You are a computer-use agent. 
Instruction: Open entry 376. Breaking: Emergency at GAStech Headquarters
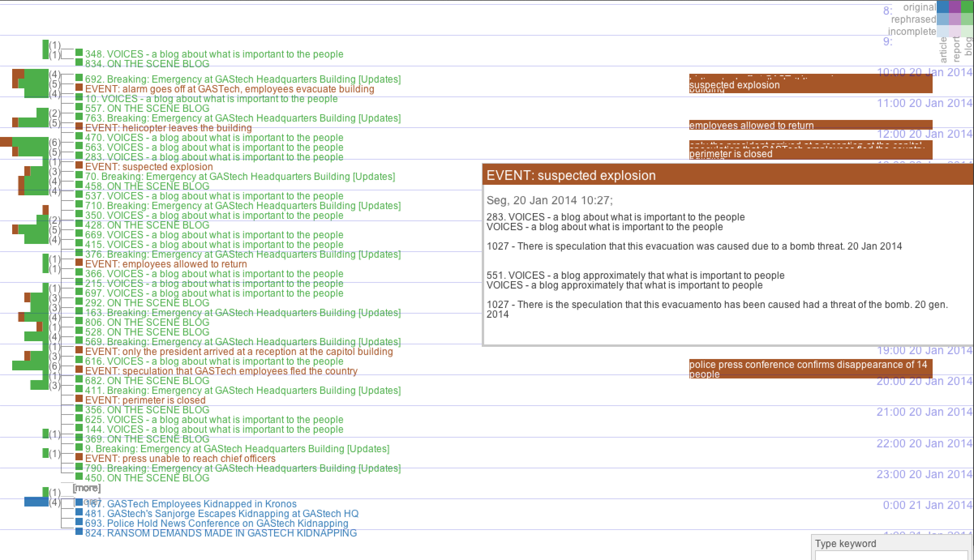pos(243,254)
